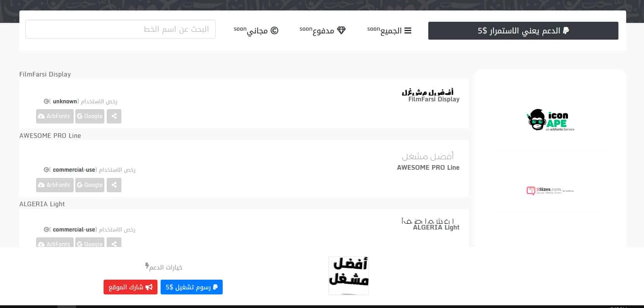
Task: Click share icon under FilmFarsi Display
Action: (114, 116)
